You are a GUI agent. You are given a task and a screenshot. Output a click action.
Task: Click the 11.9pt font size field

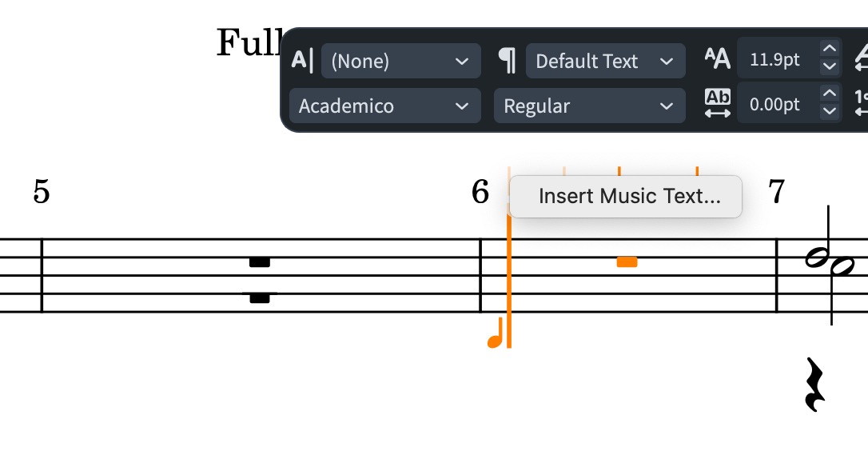point(778,58)
